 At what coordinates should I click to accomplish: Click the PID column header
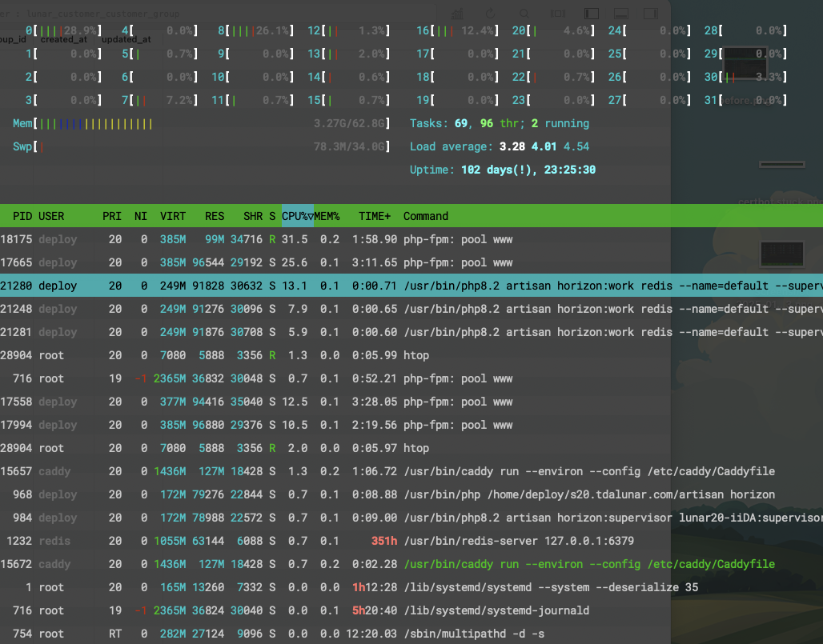coord(22,216)
